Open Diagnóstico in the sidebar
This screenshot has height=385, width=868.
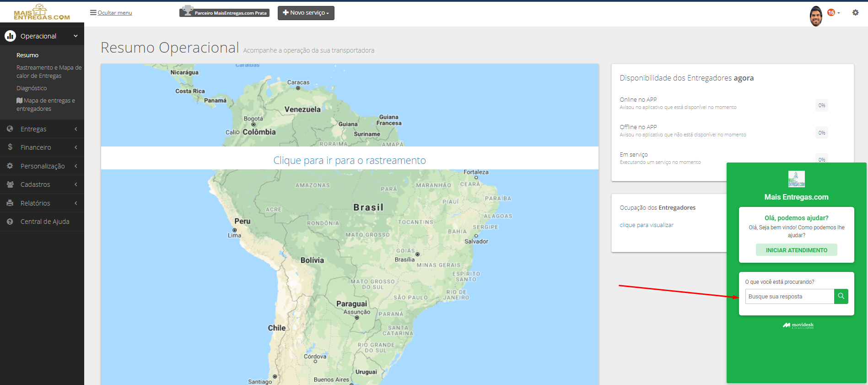[x=32, y=88]
